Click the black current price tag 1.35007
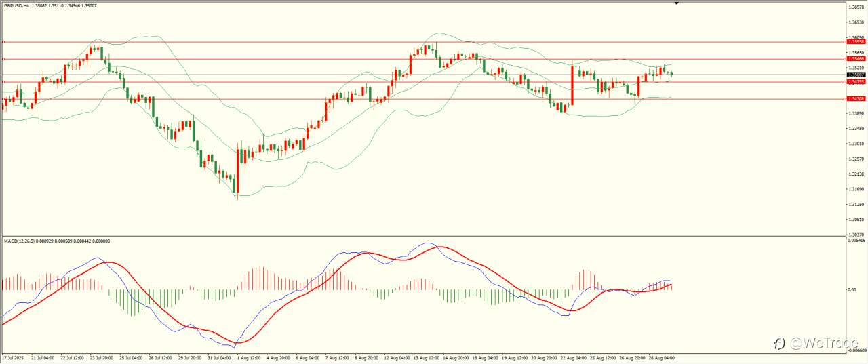 click(856, 75)
